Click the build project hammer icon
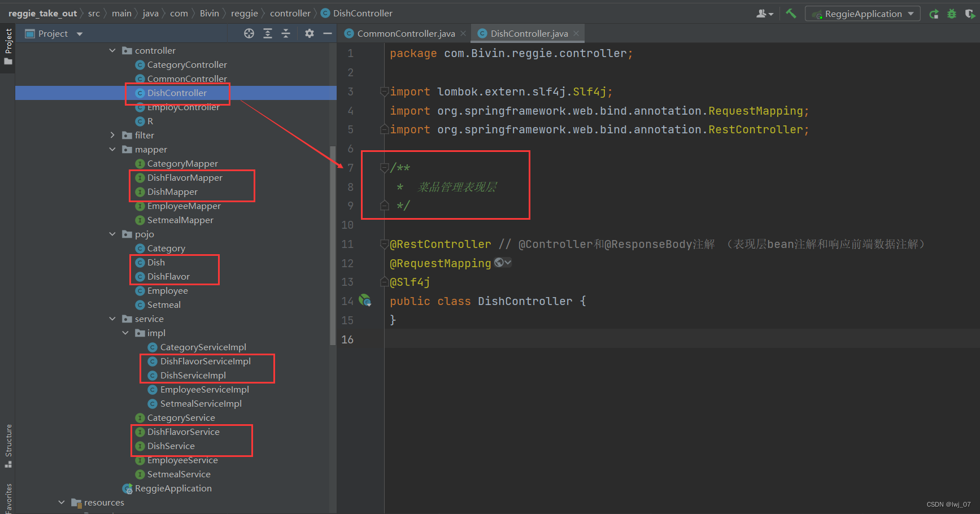980x514 pixels. (x=791, y=13)
